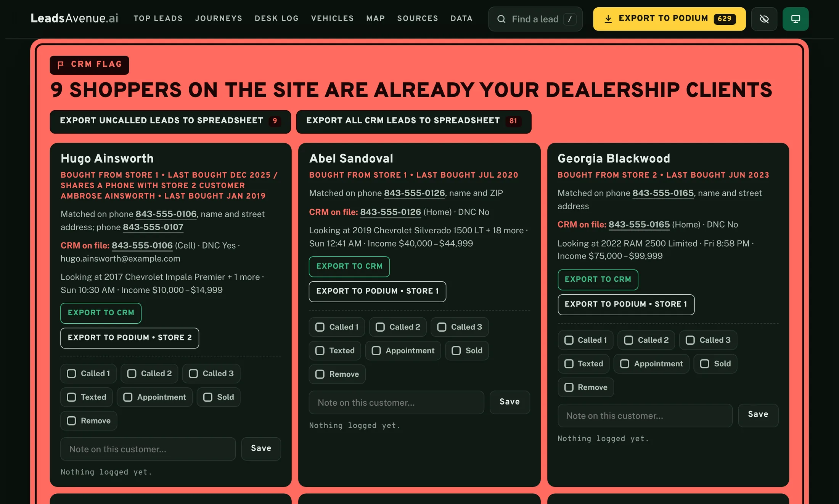Image resolution: width=839 pixels, height=504 pixels.
Task: Open the Top Leads nav item
Action: 158,18
